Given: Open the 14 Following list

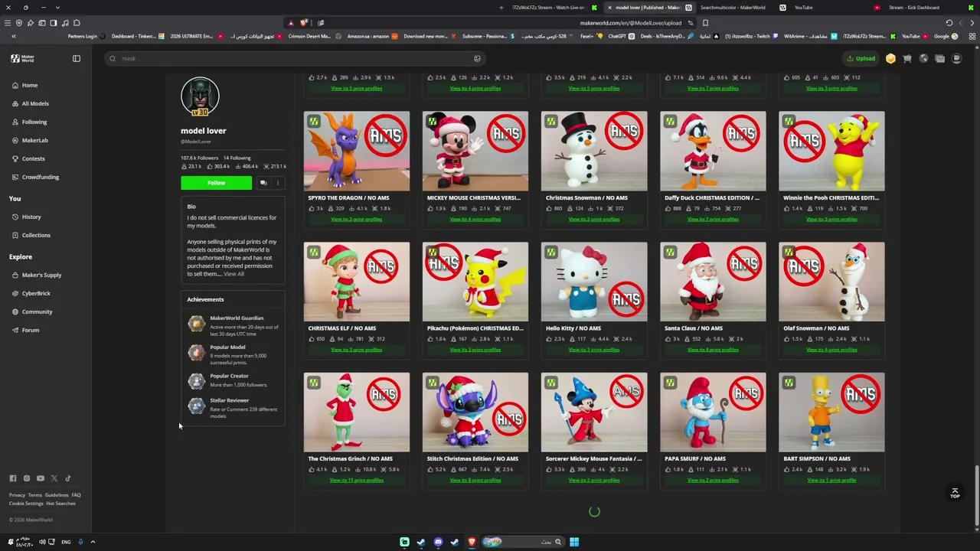Looking at the screenshot, I should coord(237,158).
